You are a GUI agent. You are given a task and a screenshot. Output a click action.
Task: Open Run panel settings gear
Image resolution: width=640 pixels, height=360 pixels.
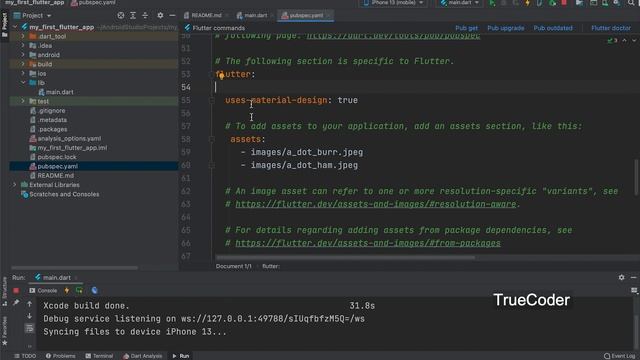[x=621, y=278]
